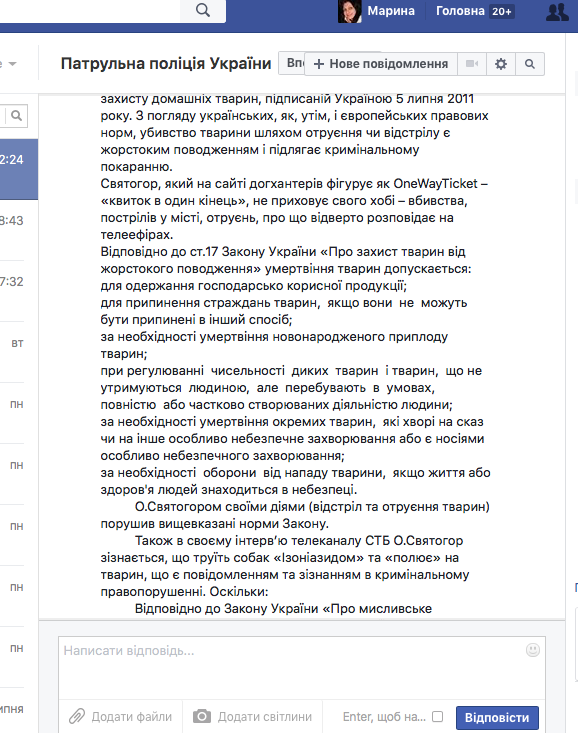578x733 pixels.
Task: Select the conversation from 8:43
Action: (19, 230)
